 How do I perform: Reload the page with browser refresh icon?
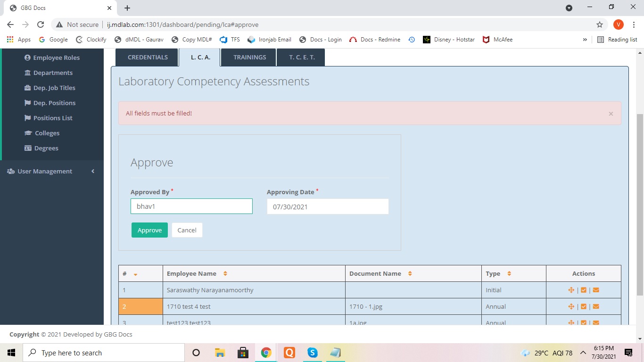pos(41,25)
